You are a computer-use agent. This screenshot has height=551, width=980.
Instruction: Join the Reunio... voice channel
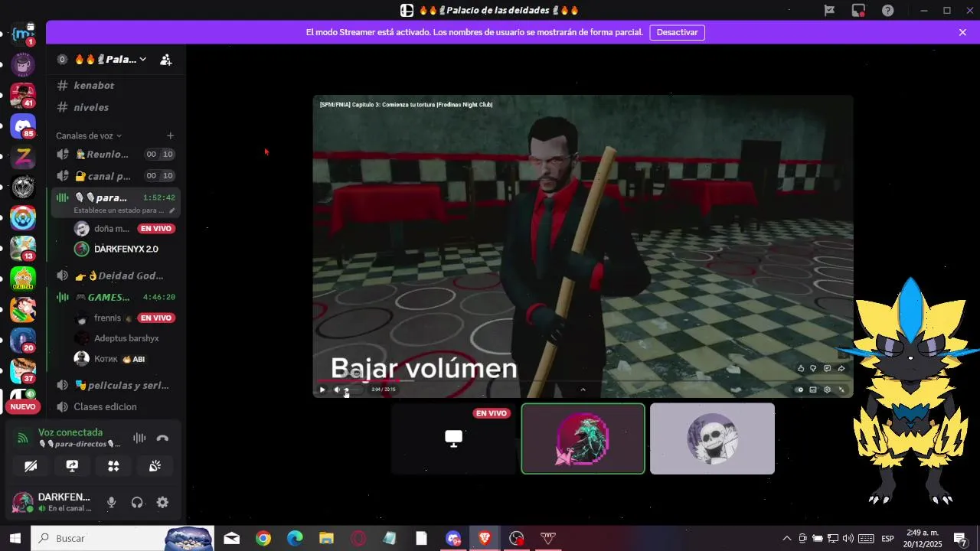click(x=115, y=155)
